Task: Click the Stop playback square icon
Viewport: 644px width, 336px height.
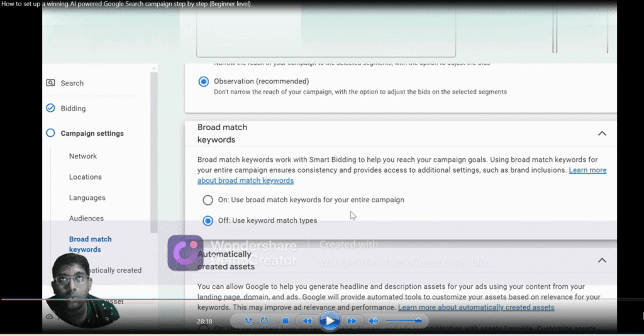Action: tap(285, 321)
